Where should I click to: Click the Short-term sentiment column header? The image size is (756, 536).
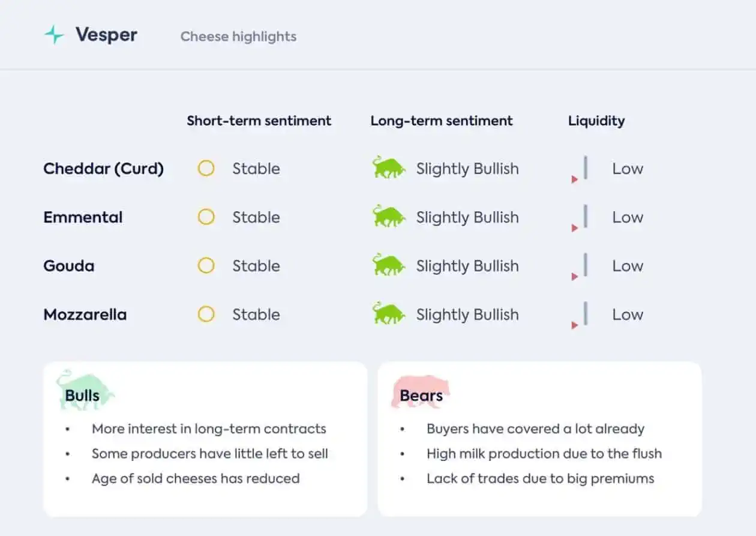click(x=259, y=121)
